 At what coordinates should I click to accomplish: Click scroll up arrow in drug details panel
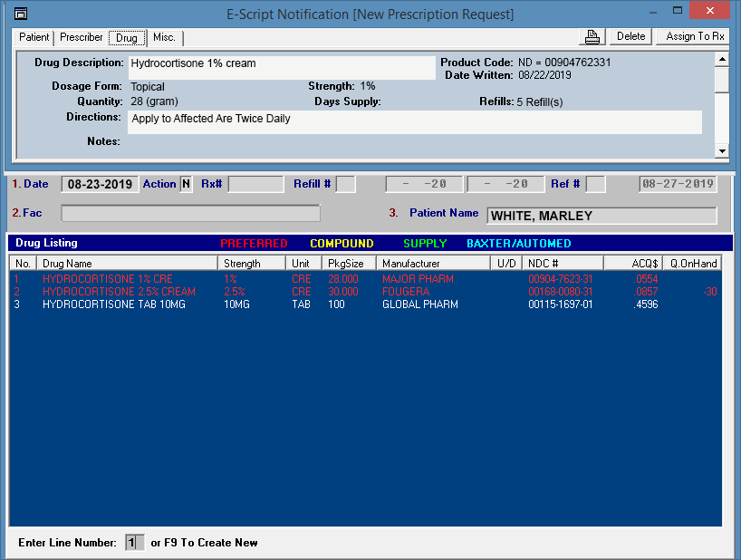point(721,60)
